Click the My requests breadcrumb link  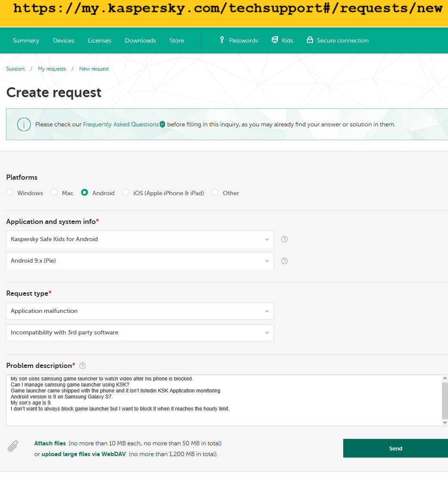[x=52, y=69]
